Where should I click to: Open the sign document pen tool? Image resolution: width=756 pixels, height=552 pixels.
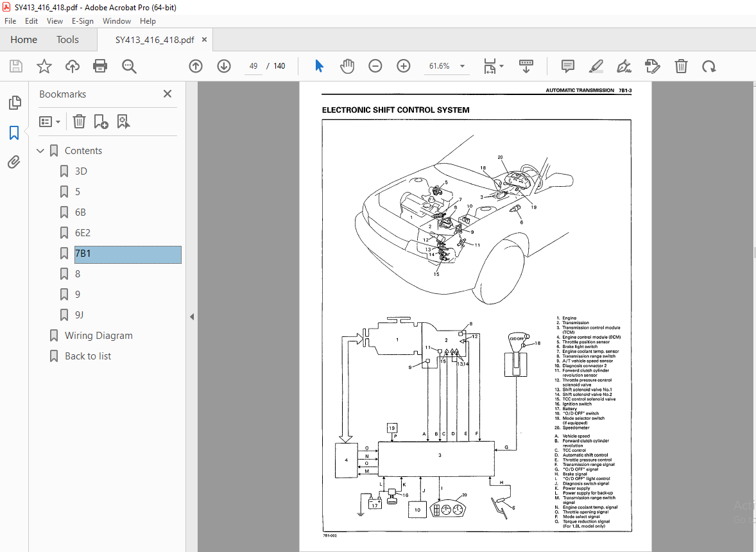624,66
